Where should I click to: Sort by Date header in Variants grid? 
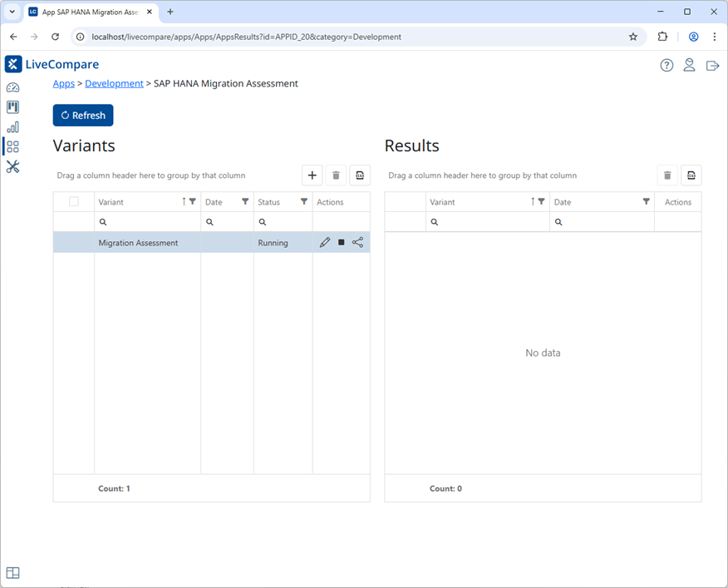pos(214,202)
